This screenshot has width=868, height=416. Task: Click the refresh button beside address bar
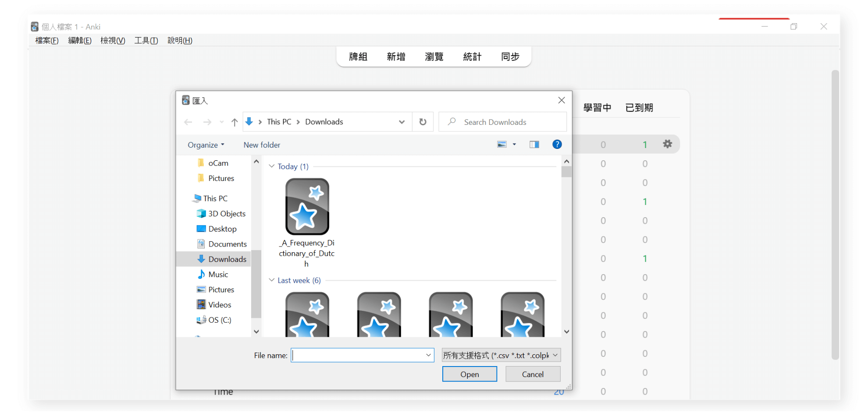click(423, 122)
